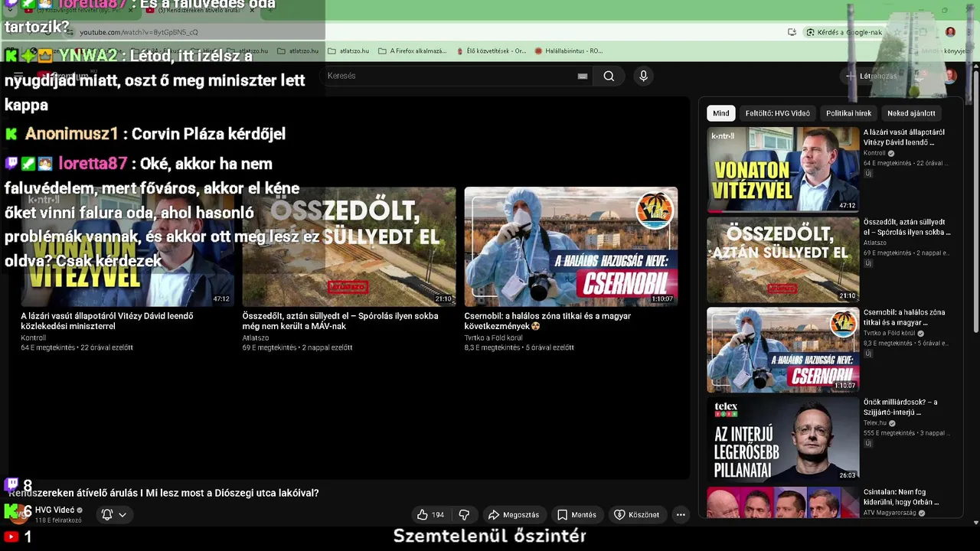Open end-screen title 'Csernobil: a halálos zóna titkai'

pos(547,321)
